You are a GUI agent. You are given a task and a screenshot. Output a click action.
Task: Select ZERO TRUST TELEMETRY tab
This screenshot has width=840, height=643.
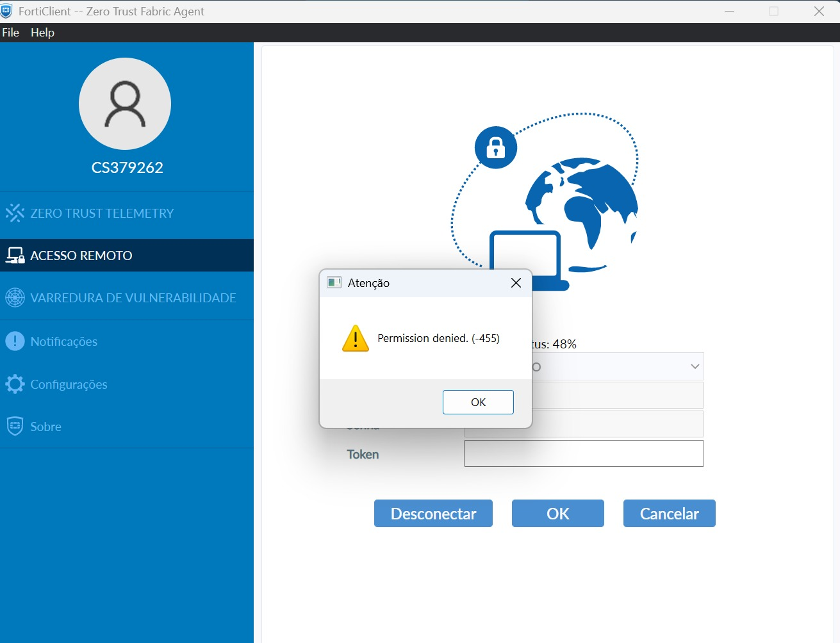127,213
